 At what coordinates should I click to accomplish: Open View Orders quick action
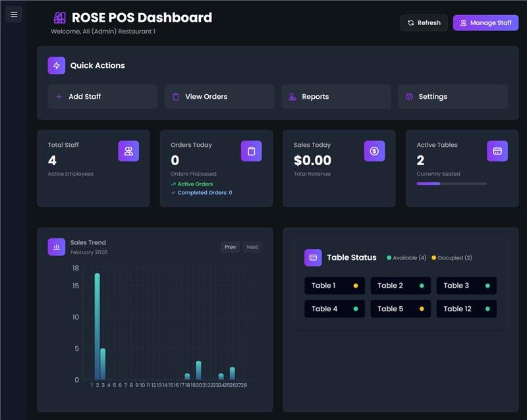[x=219, y=96]
